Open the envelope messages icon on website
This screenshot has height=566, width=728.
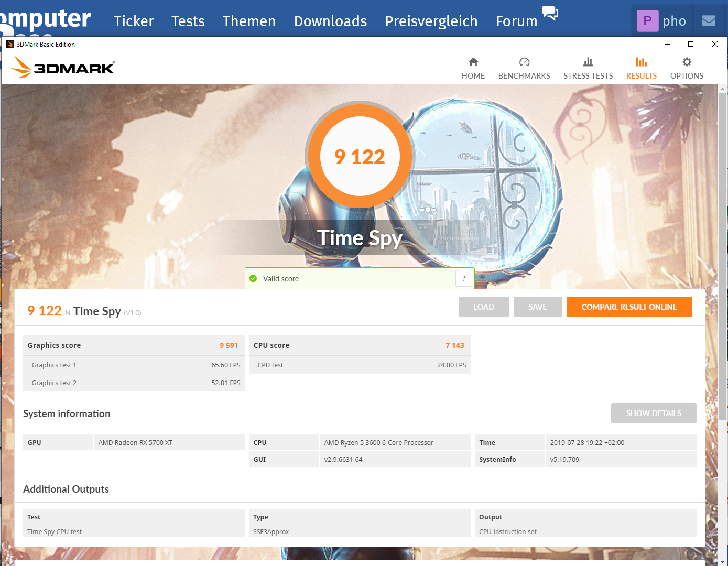[709, 20]
